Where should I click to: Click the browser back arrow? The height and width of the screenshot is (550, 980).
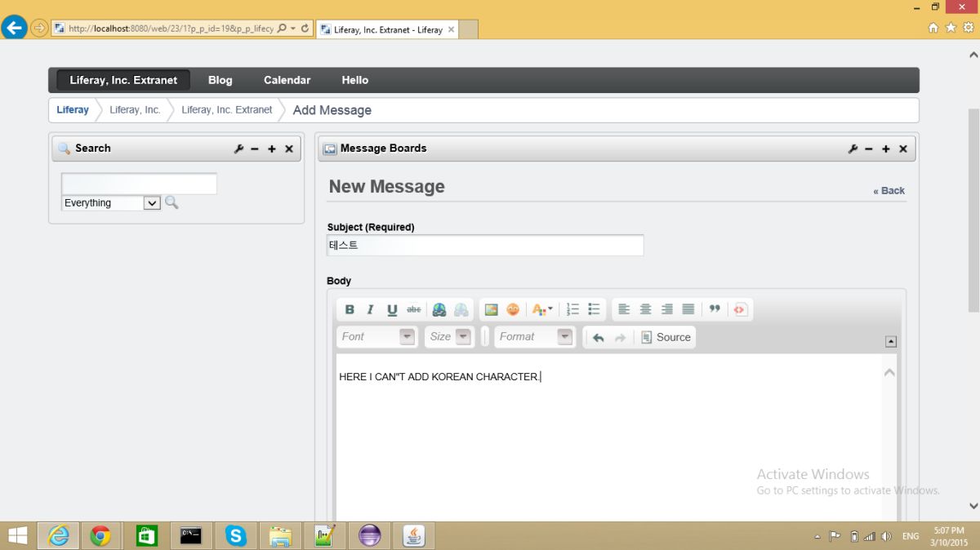14,28
